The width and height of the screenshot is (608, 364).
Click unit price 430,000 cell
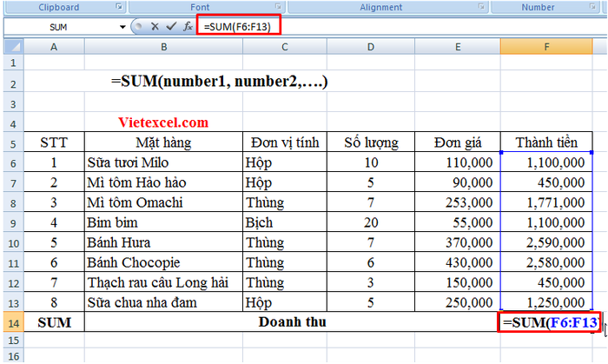(458, 262)
